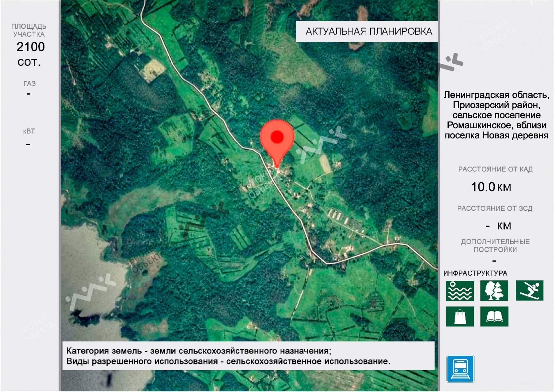
Task: Select the open book icon
Action: pyautogui.click(x=494, y=316)
